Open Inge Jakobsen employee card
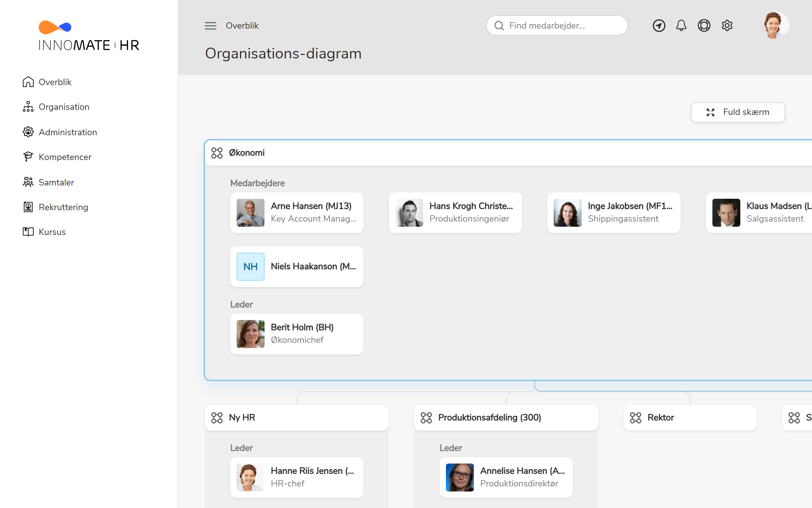 614,212
